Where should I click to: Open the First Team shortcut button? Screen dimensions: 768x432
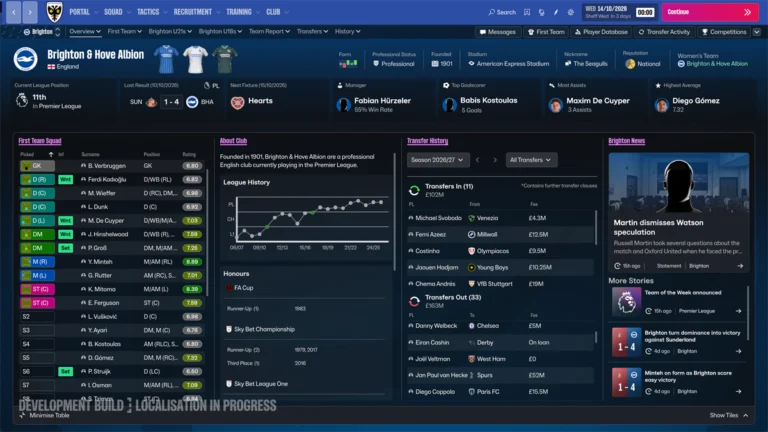[546, 32]
